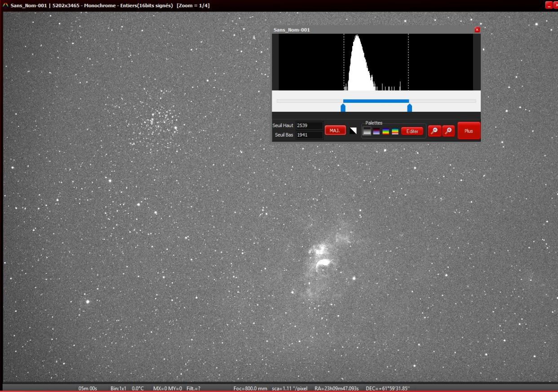Expand more options with Plus button

pos(469,131)
